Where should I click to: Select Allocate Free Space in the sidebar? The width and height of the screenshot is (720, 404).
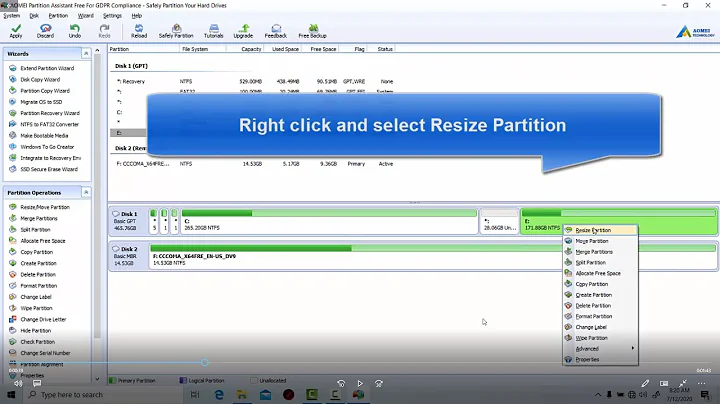(37, 241)
